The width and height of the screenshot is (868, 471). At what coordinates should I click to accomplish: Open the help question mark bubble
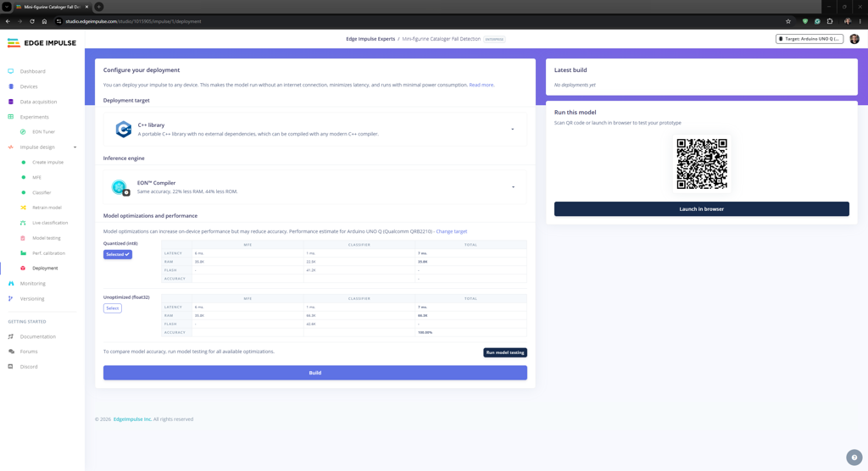(x=854, y=457)
